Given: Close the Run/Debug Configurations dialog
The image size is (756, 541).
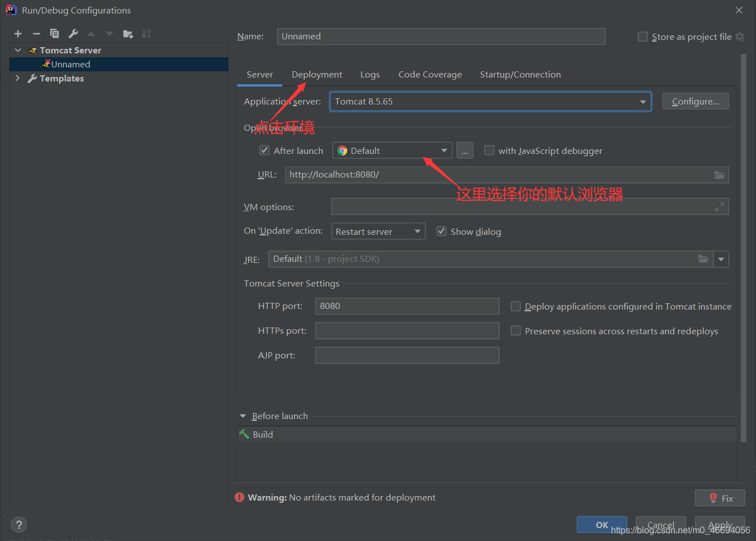Looking at the screenshot, I should pos(739,10).
